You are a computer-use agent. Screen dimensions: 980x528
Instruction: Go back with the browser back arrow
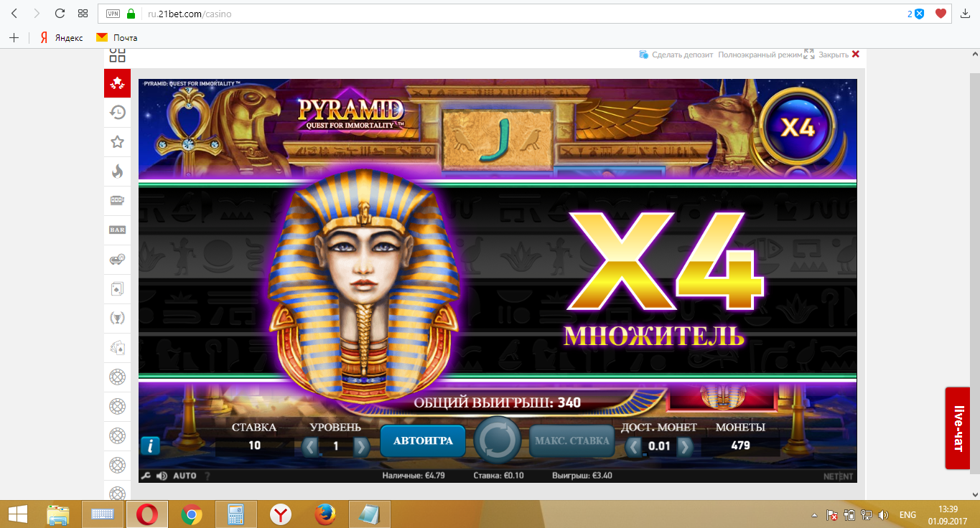14,14
